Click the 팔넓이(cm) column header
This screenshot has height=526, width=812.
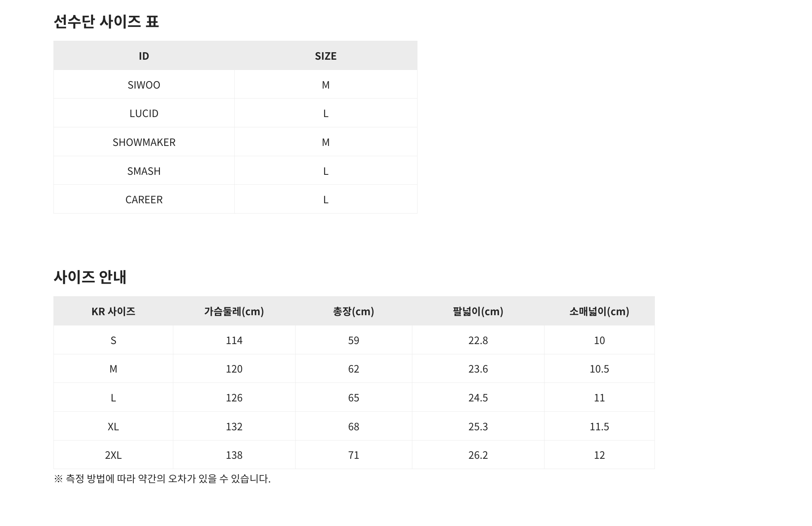click(x=478, y=311)
